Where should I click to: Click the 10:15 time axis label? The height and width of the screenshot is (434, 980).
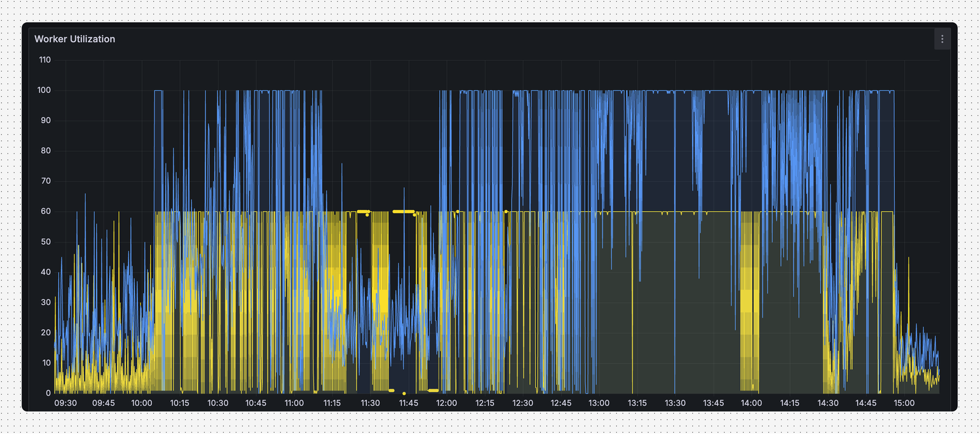(x=179, y=403)
